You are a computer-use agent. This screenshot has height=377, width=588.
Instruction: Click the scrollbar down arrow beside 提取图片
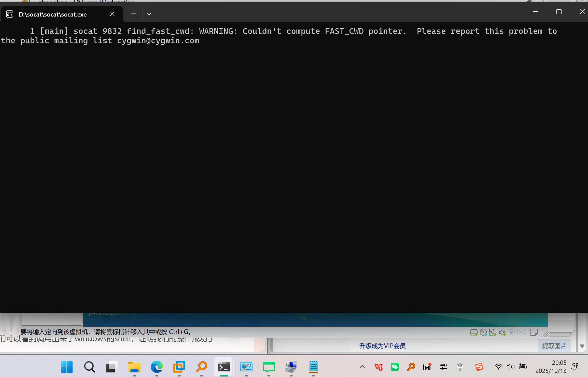click(x=582, y=346)
